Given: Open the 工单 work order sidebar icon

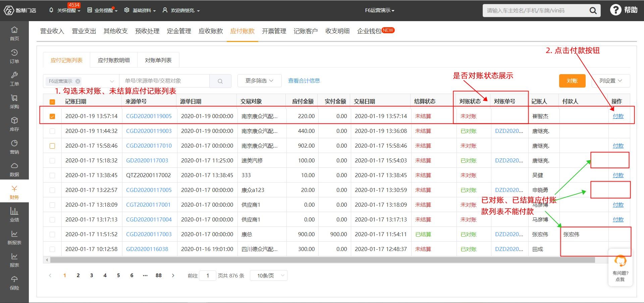Looking at the screenshot, I should tap(14, 78).
